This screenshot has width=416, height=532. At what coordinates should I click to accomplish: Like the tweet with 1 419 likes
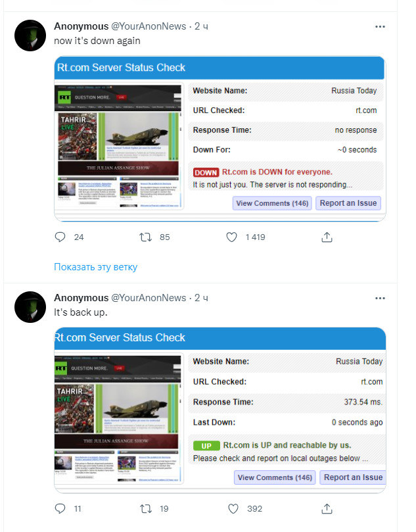231,237
